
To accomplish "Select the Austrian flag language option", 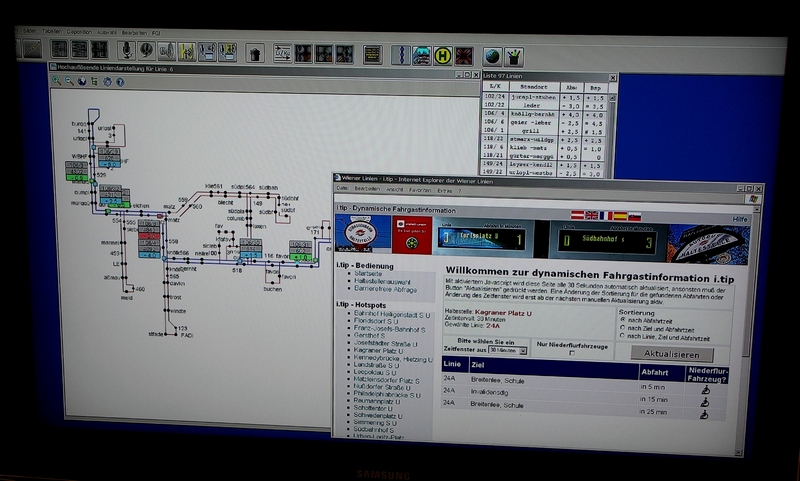I will pos(577,215).
